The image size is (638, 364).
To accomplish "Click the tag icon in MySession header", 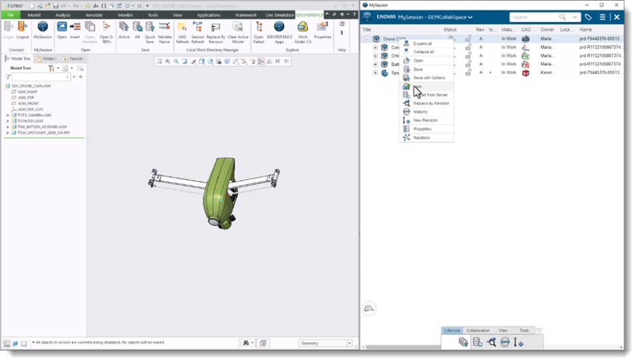I will [x=588, y=17].
